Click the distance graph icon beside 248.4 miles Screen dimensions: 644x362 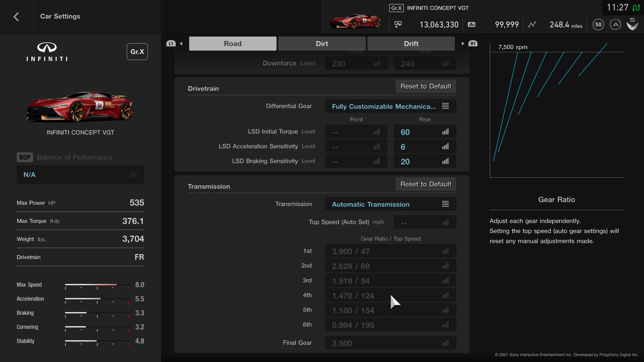532,24
